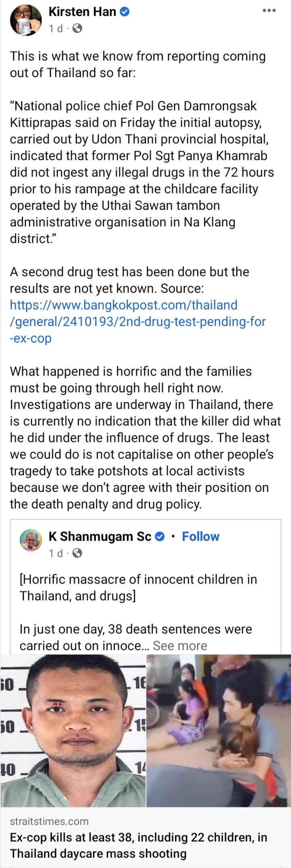
Task: Tap the globe privacy icon in shared post
Action: (x=77, y=553)
